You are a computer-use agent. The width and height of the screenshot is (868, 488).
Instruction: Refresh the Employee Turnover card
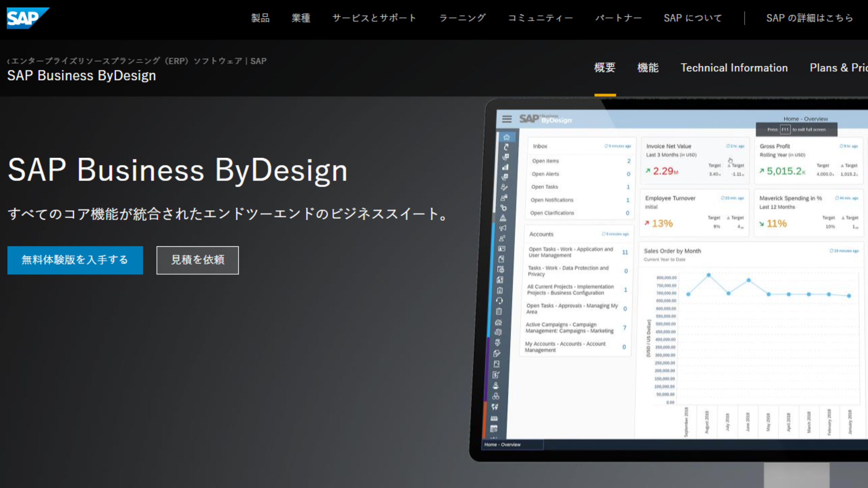(x=723, y=198)
